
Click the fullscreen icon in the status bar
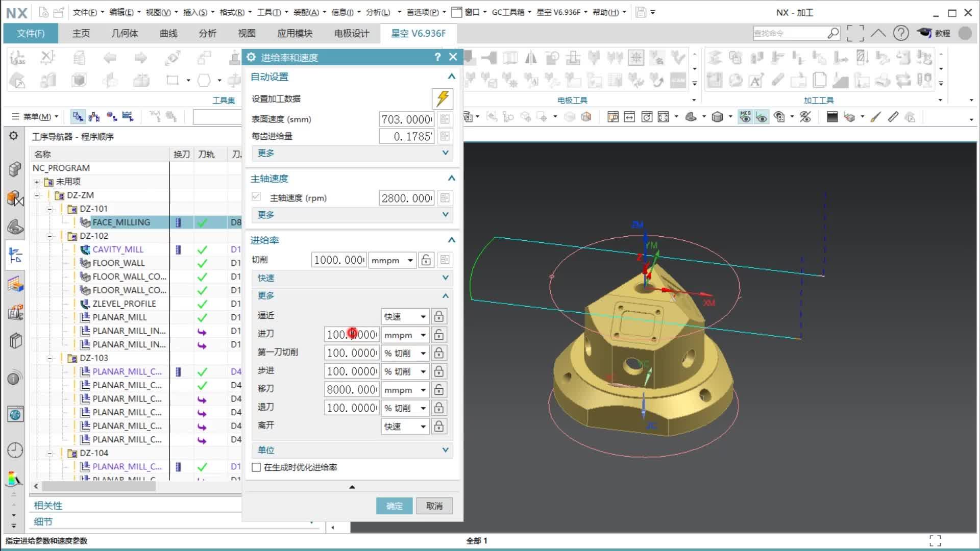(x=935, y=541)
